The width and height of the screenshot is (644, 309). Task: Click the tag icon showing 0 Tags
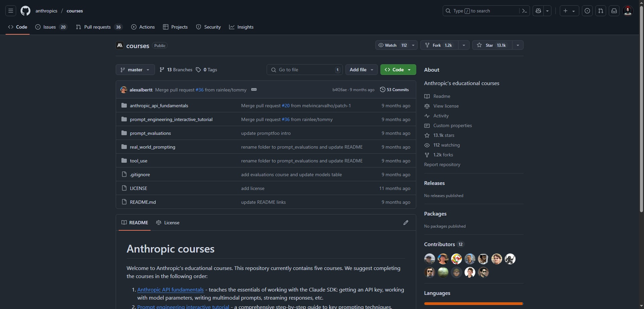pos(198,70)
